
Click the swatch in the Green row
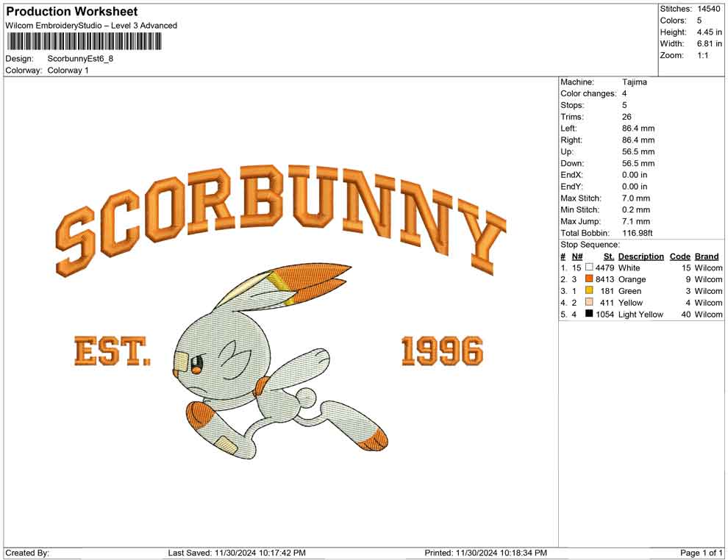click(589, 290)
